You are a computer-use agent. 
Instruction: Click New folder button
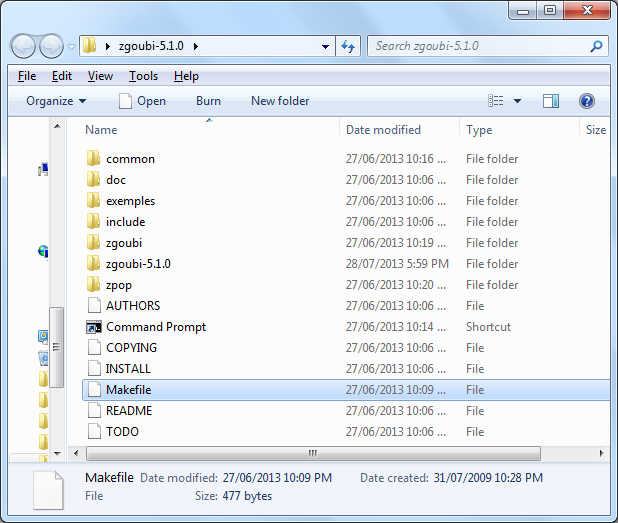280,101
